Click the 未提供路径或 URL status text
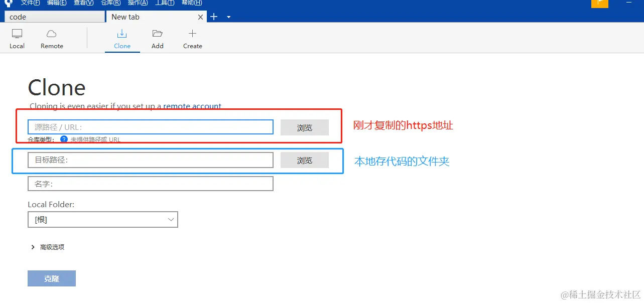The image size is (644, 303). point(95,140)
